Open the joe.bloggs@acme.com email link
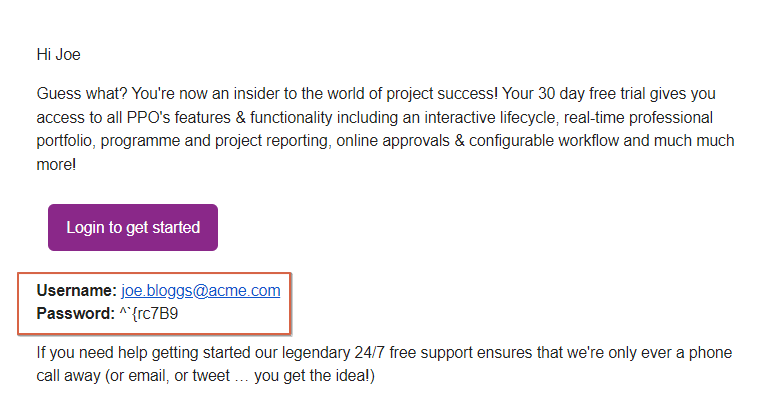This screenshot has width=773, height=393. coord(201,290)
